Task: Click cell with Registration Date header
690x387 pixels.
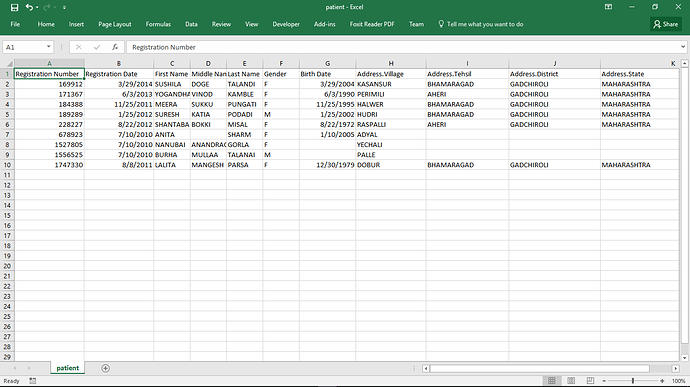Action: [119, 74]
